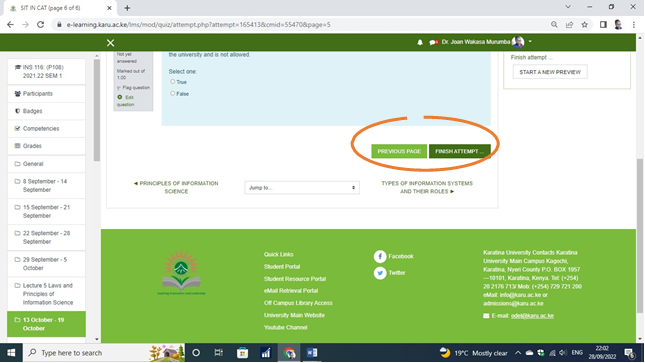Open the notifications bell
This screenshot has width=645, height=363.
(x=420, y=42)
